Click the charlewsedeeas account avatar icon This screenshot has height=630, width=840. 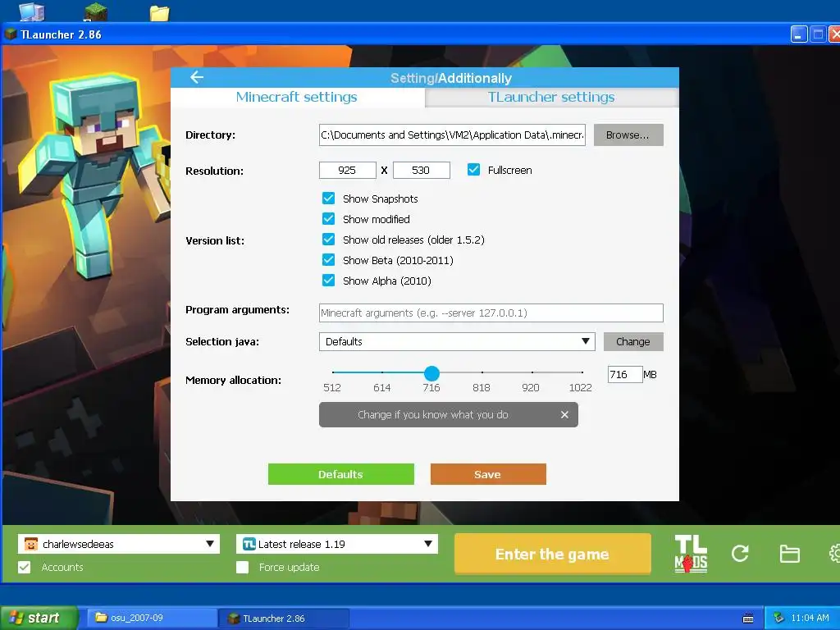[31, 544]
